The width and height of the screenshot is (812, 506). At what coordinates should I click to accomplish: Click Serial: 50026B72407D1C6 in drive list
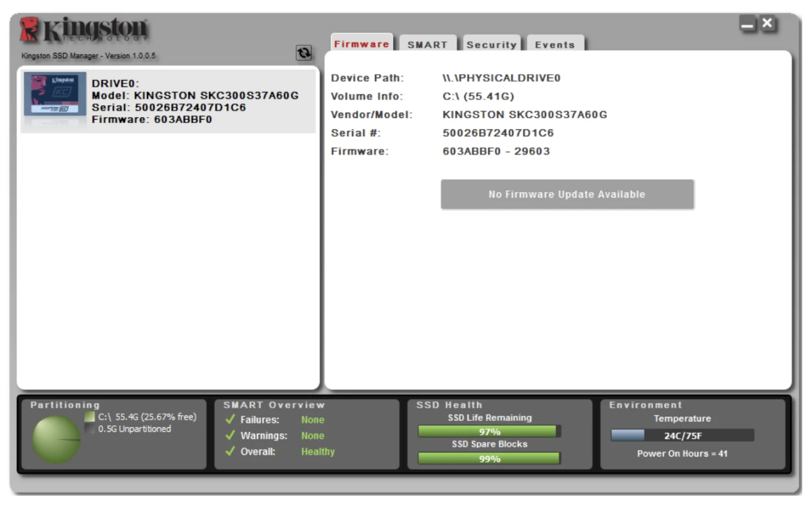[169, 107]
